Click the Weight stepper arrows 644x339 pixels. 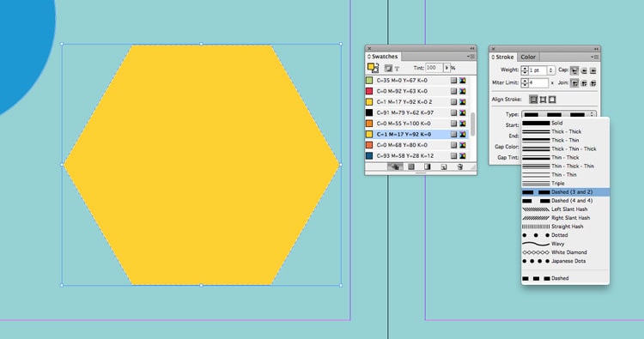pyautogui.click(x=525, y=70)
